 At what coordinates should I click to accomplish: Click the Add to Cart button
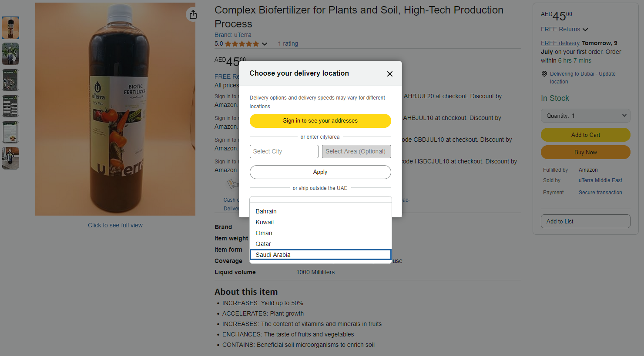586,135
